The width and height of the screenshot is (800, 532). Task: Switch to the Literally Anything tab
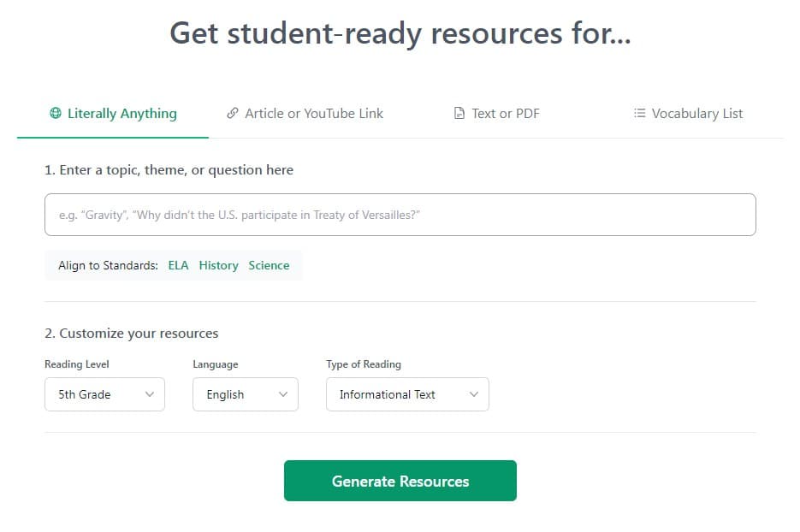point(112,112)
